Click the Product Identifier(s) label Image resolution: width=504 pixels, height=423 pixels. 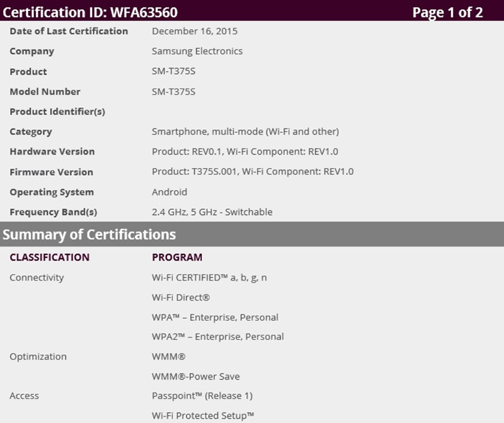pyautogui.click(x=57, y=112)
